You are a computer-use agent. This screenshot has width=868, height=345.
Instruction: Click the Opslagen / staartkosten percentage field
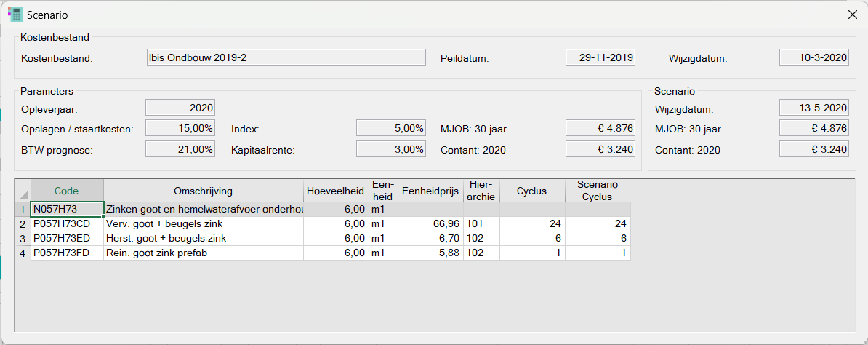pyautogui.click(x=180, y=129)
